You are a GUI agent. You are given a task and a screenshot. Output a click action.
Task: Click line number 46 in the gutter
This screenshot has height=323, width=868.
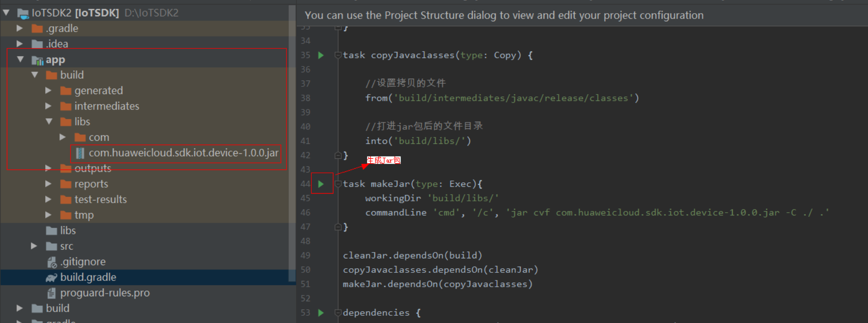coord(305,213)
